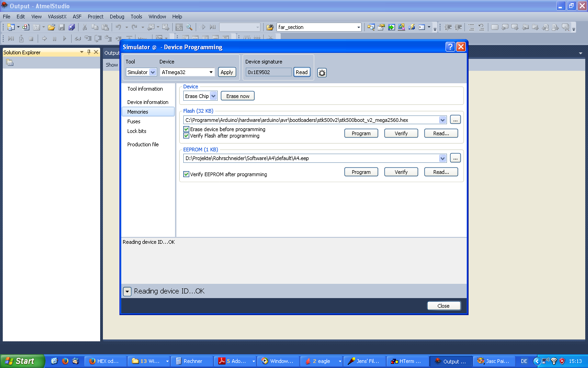This screenshot has width=588, height=368.
Task: Click the Save All icon in toolbar
Action: tap(72, 27)
